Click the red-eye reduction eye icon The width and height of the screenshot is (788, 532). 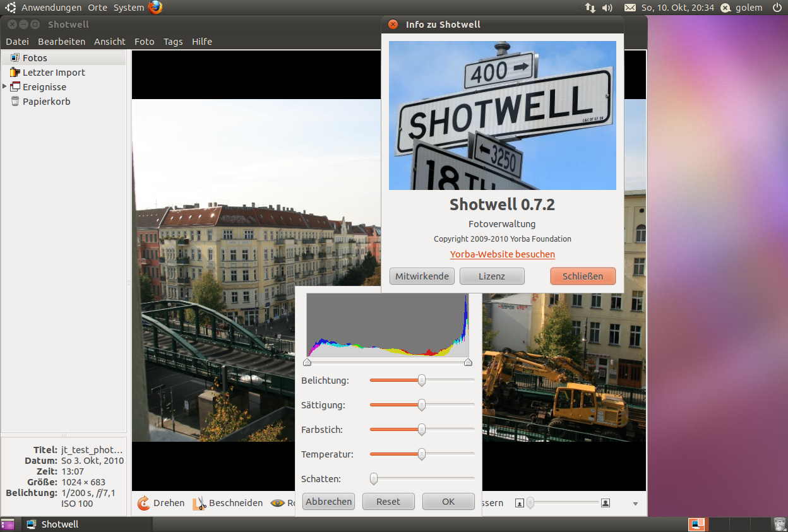[277, 503]
